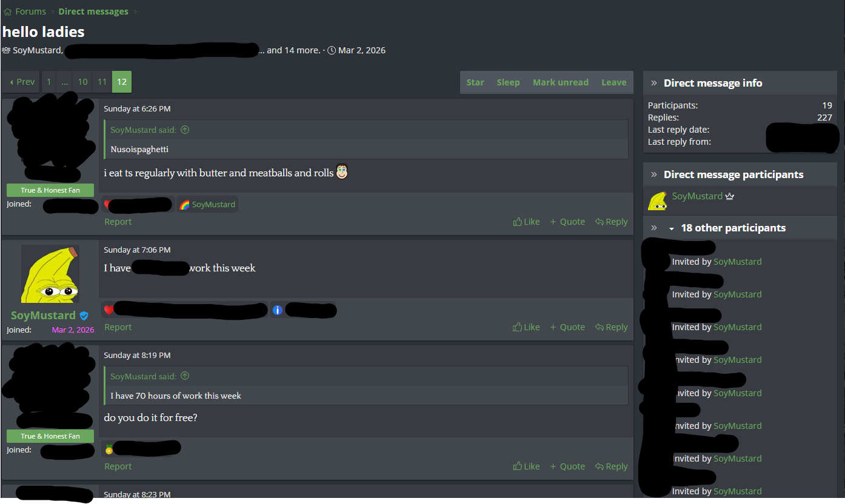The image size is (845, 504).
Task: Click the Prev page button
Action: tap(22, 82)
